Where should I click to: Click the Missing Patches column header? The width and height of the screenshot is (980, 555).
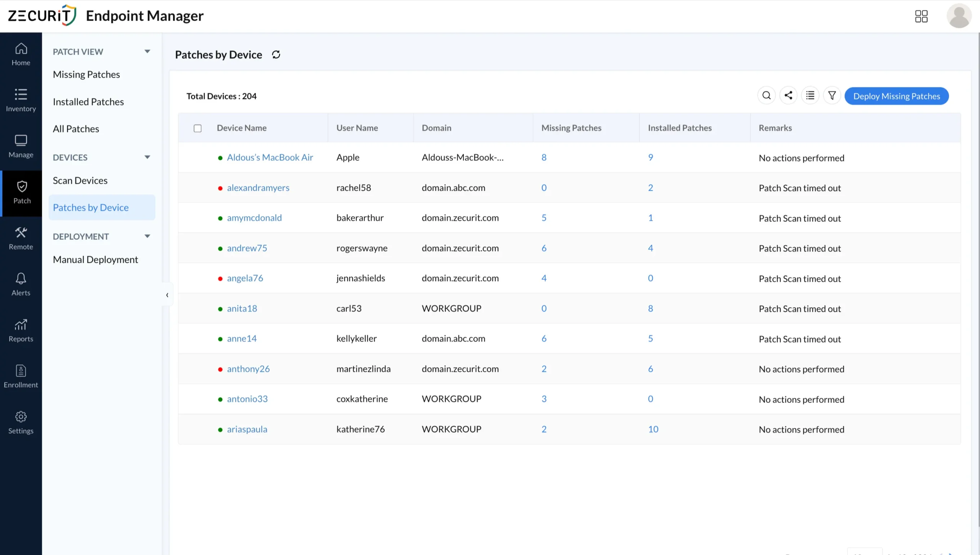[x=571, y=128]
